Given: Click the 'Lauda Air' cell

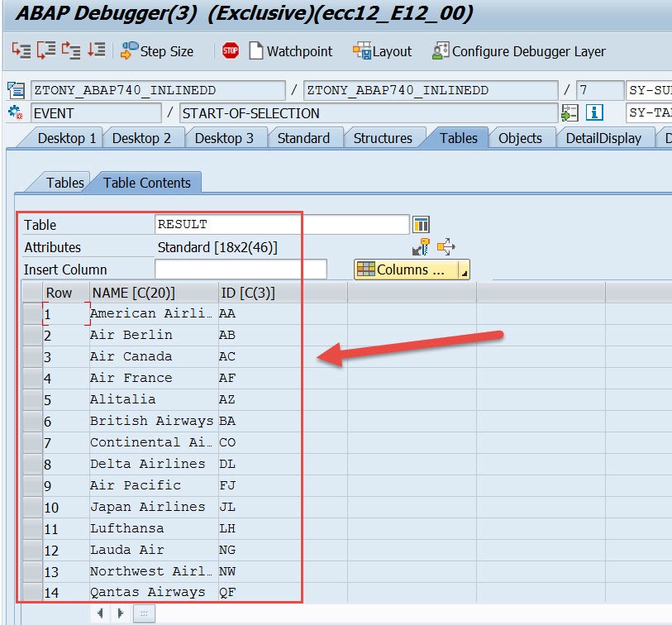Looking at the screenshot, I should [152, 550].
